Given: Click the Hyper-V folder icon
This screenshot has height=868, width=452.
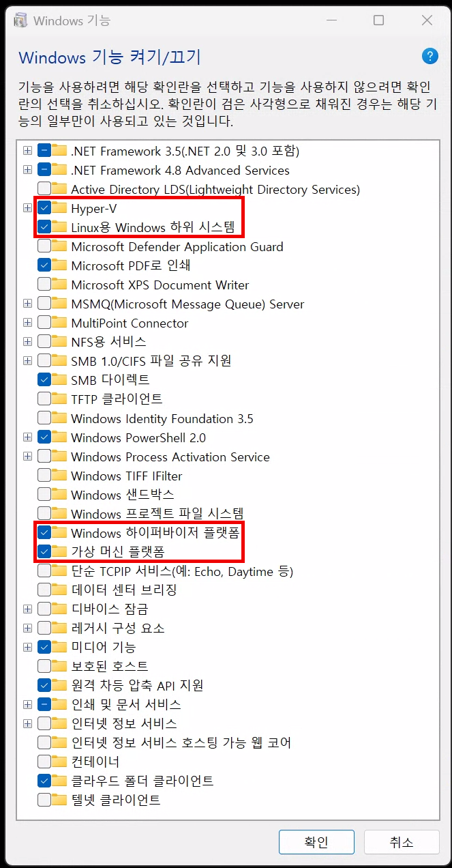Looking at the screenshot, I should pos(59,208).
